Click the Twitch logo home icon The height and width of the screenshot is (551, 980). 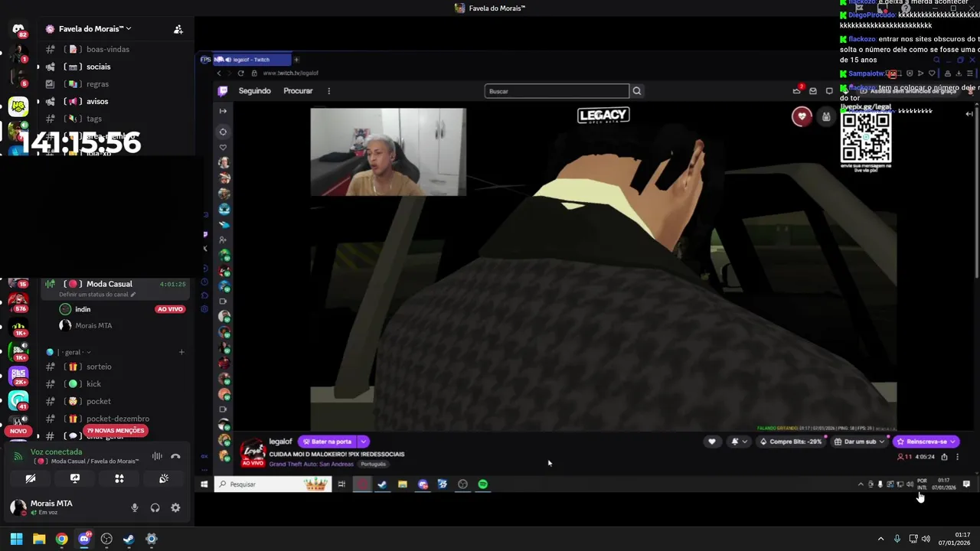[x=223, y=91]
